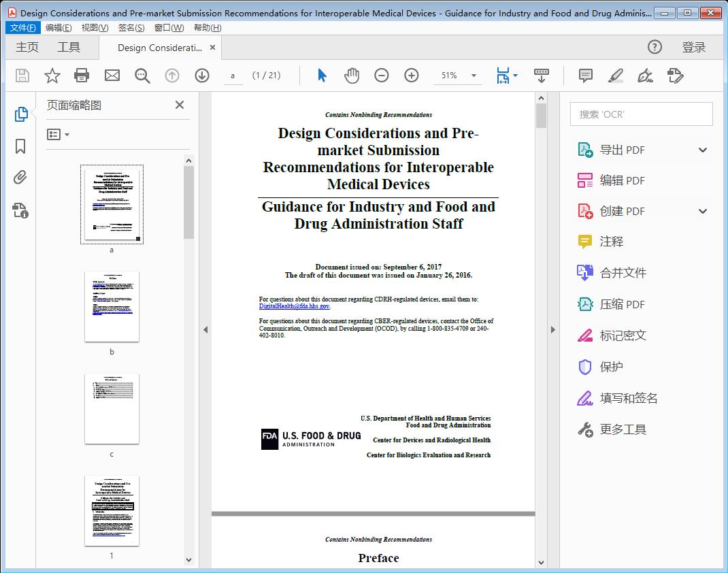Email the PDF as attachment
Image resolution: width=728 pixels, height=573 pixels.
[x=112, y=76]
